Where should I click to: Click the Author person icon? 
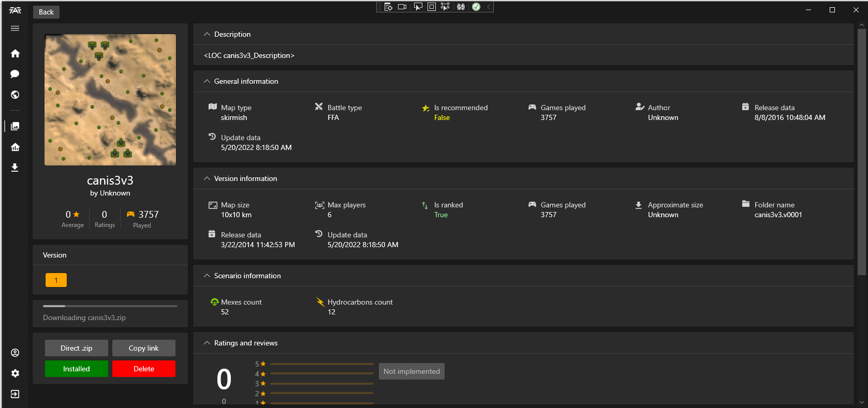point(640,107)
